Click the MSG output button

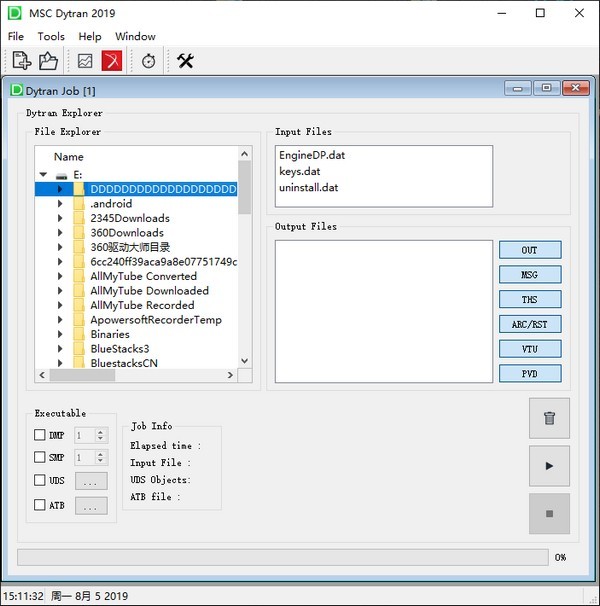[x=530, y=274]
